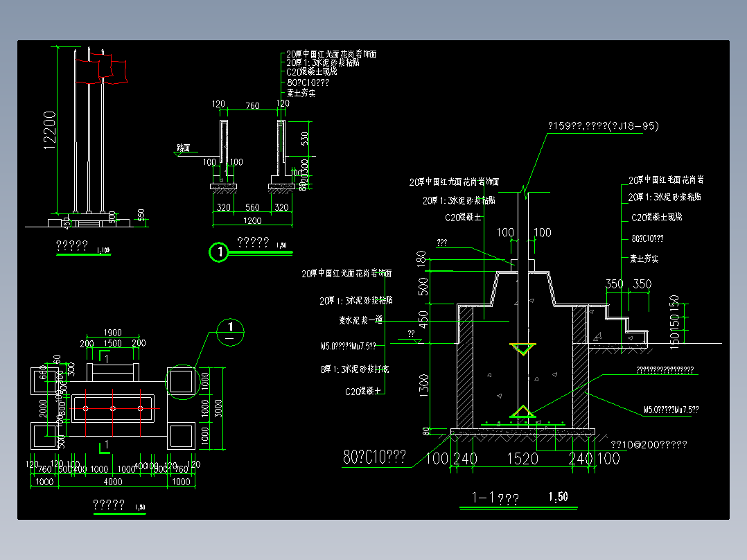Click the 1-1??? section title
Image resolution: width=747 pixels, height=560 pixels.
[x=495, y=498]
